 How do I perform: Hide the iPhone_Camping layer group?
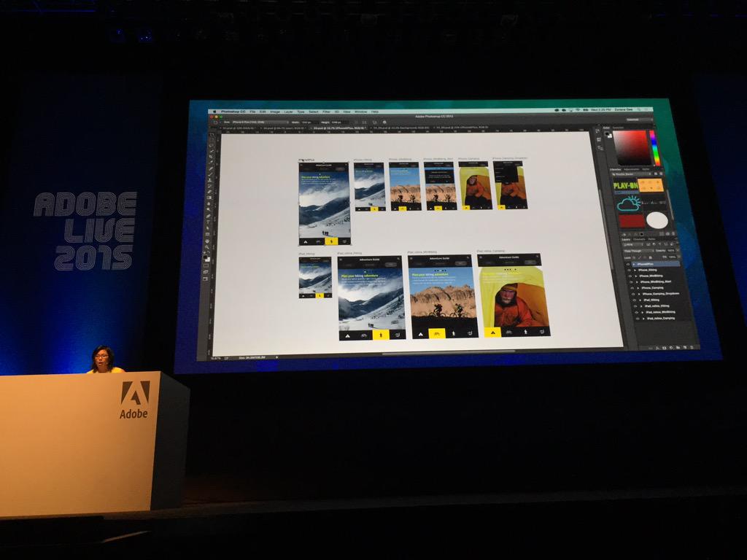[x=632, y=288]
